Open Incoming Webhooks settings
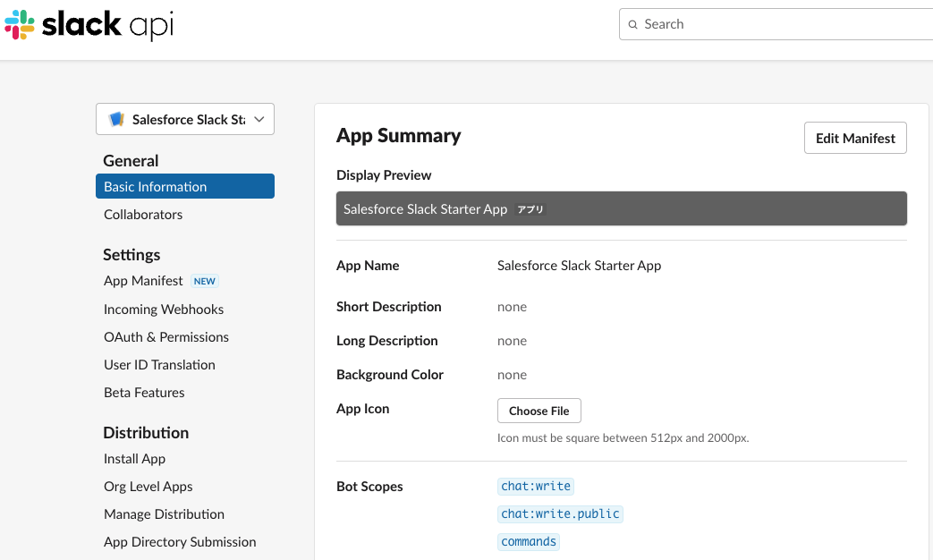 tap(164, 310)
